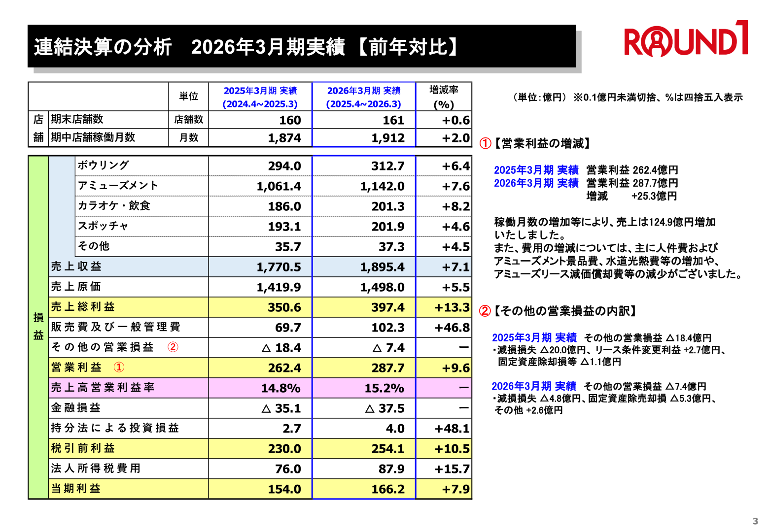Click circled 2 marker in table row

(x=173, y=347)
